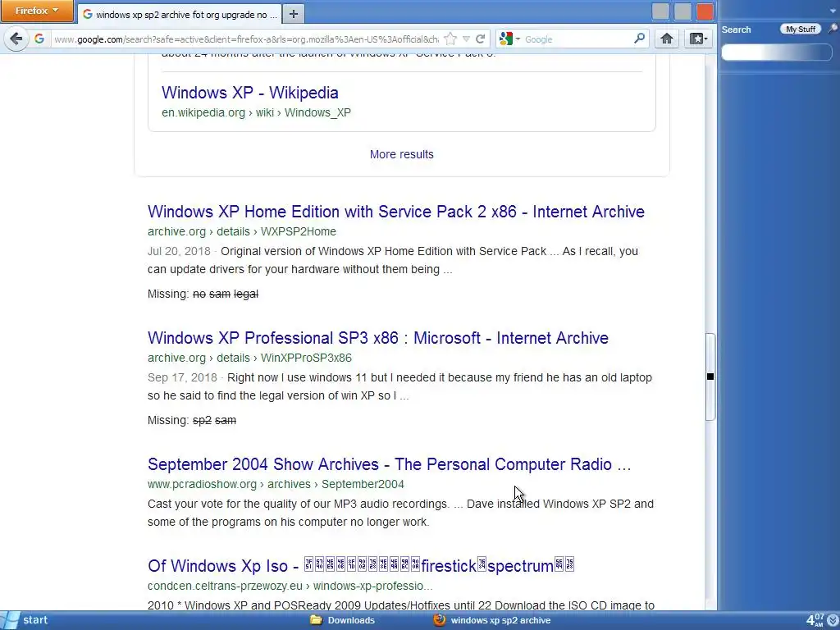Click the system tray clock showing 4:07

pos(815,620)
